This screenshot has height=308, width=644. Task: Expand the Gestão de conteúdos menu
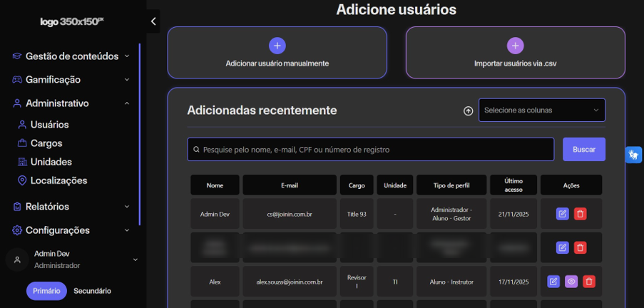[x=71, y=56]
